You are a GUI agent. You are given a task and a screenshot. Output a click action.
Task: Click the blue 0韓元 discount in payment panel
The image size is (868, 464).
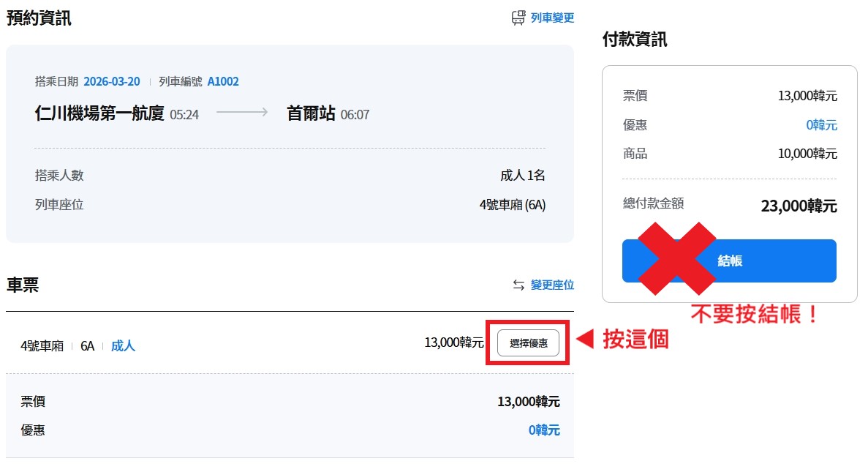pyautogui.click(x=821, y=125)
